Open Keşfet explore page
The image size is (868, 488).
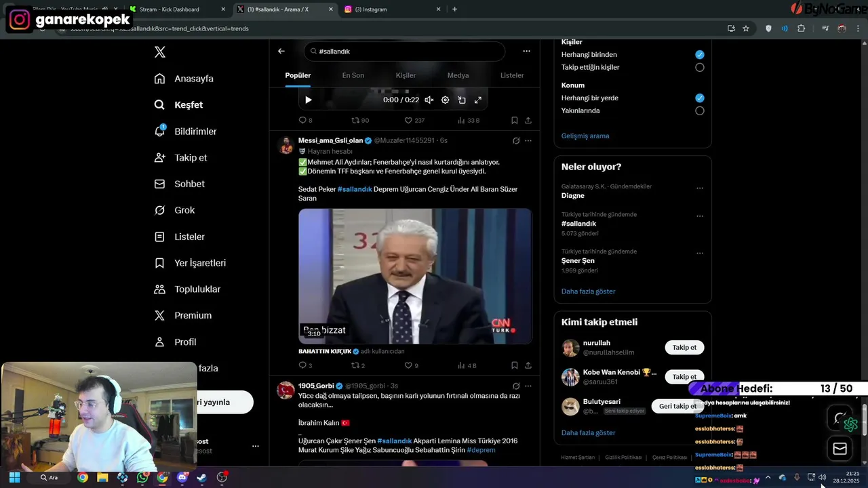(x=178, y=105)
